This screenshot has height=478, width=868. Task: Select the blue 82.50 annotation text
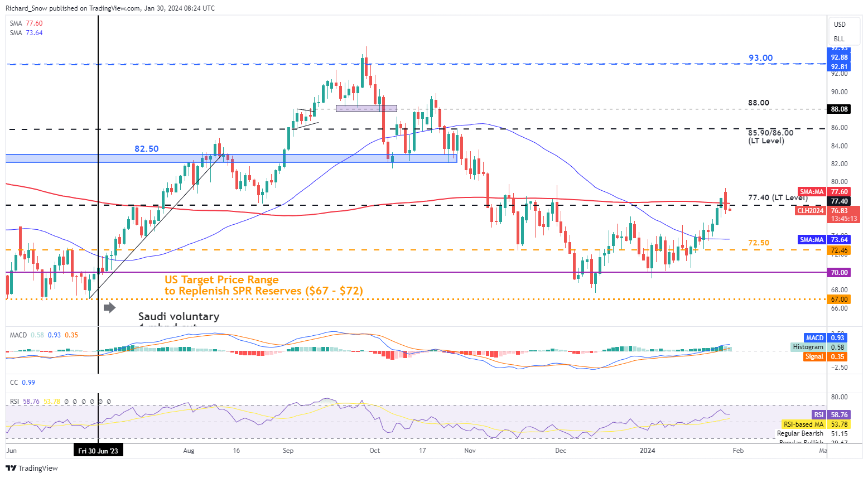pyautogui.click(x=146, y=149)
